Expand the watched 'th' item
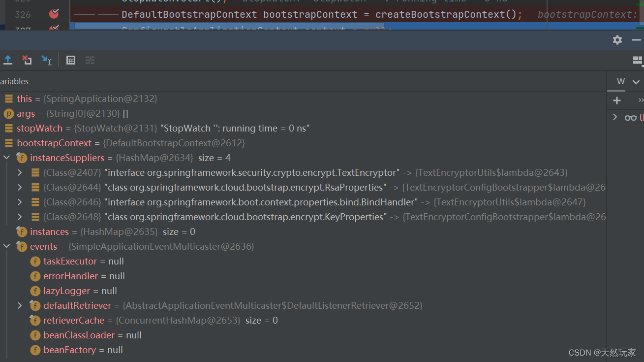This screenshot has width=644, height=362. pos(615,117)
